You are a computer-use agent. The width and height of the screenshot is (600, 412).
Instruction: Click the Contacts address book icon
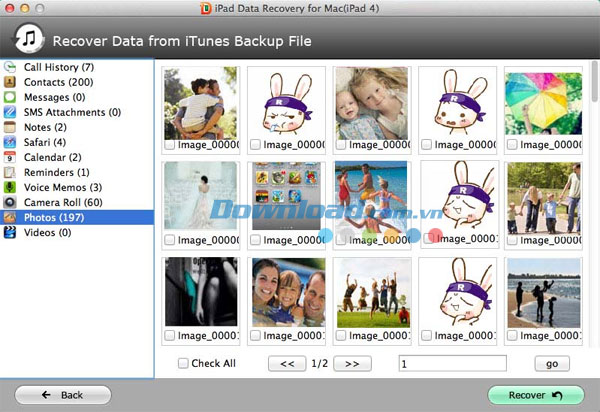click(x=10, y=82)
